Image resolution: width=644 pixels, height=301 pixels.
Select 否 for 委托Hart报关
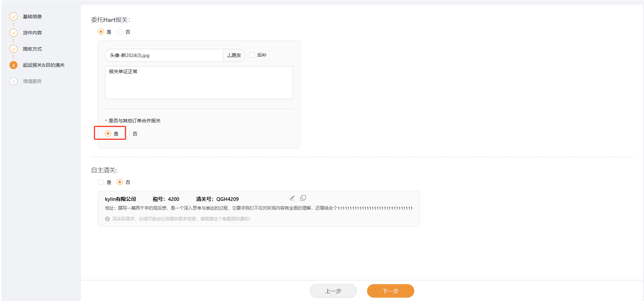click(x=120, y=32)
